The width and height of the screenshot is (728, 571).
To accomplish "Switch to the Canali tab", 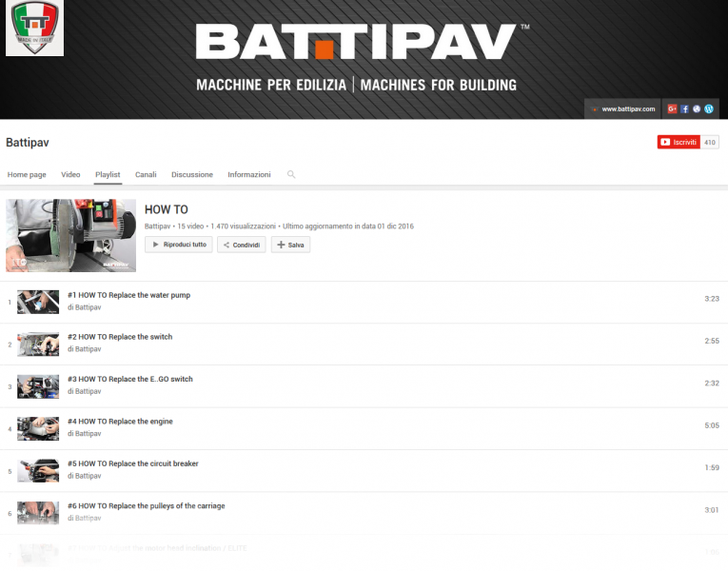I will tap(146, 174).
